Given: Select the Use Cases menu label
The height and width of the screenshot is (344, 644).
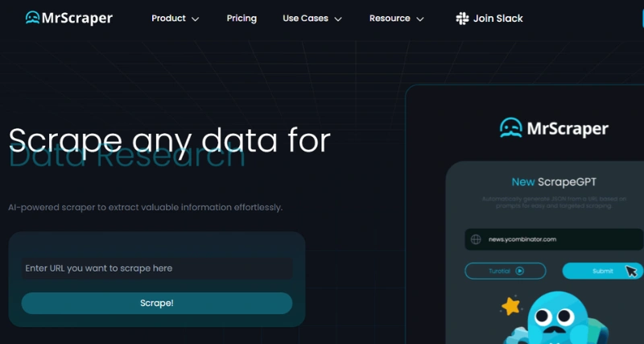Looking at the screenshot, I should [x=305, y=19].
